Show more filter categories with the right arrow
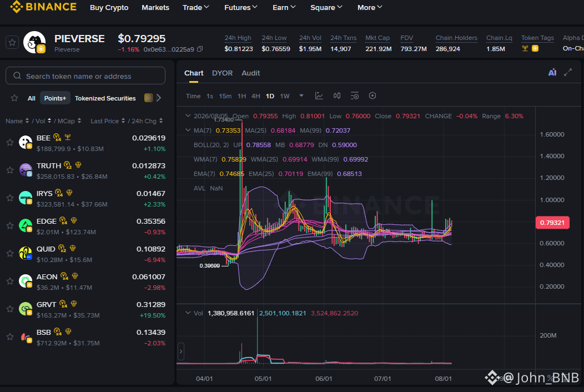This screenshot has height=392, width=584. tap(159, 98)
